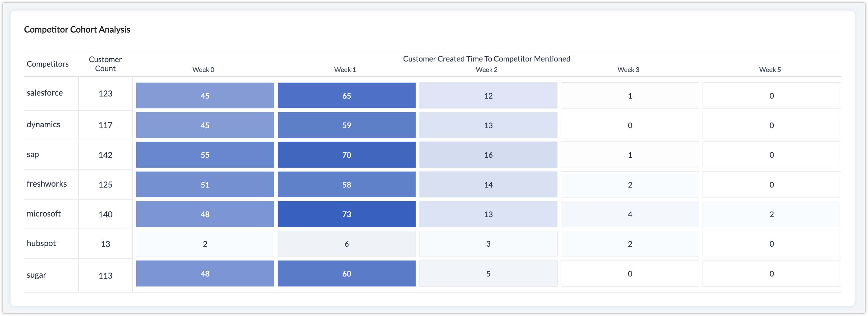
Task: Click the Customer Count column header
Action: point(105,64)
